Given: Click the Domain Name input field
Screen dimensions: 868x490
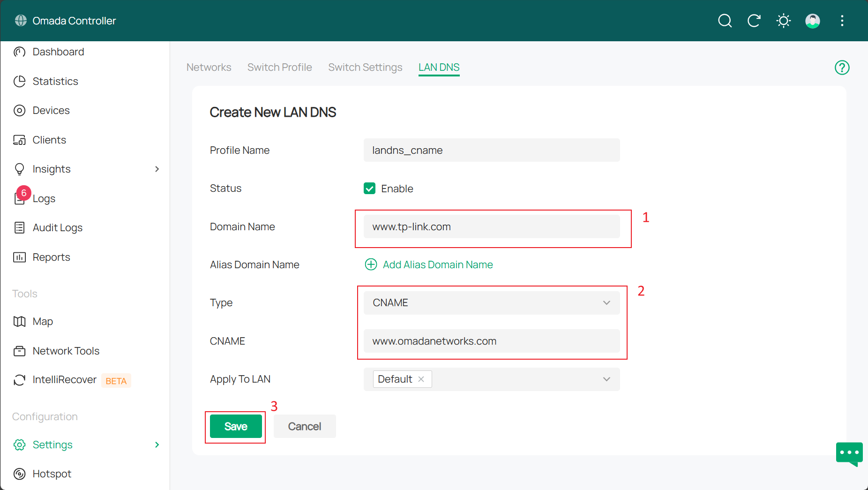Looking at the screenshot, I should coord(491,227).
